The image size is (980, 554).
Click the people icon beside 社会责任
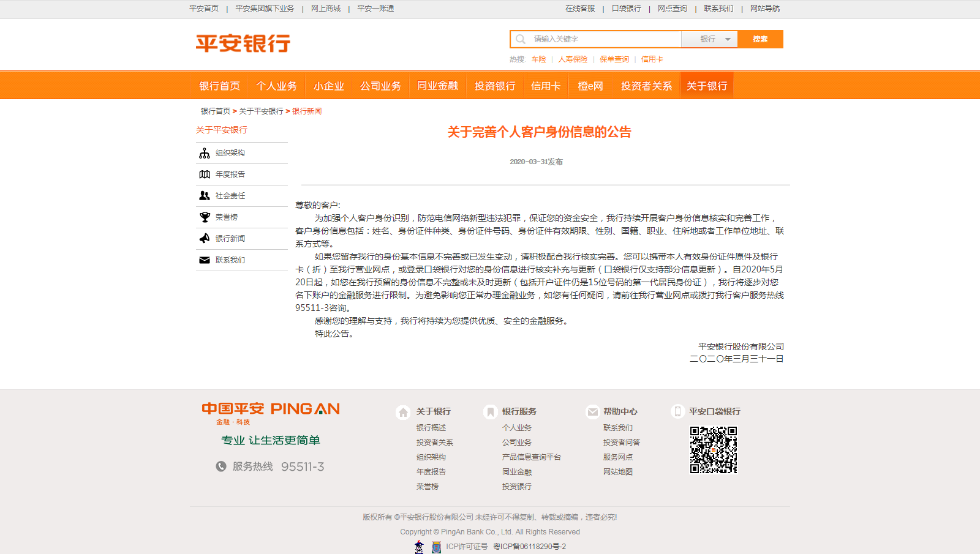[x=205, y=196]
